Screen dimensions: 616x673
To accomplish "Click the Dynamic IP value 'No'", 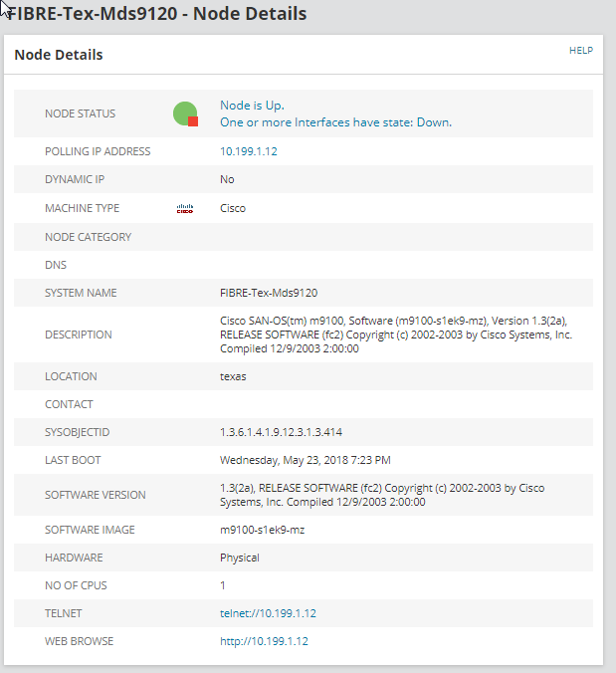I will click(x=227, y=179).
